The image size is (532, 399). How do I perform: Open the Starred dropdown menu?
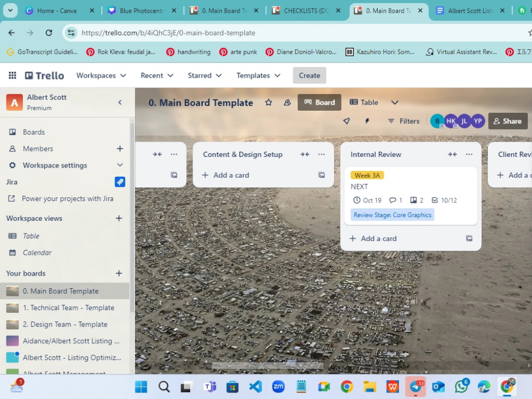click(x=205, y=76)
